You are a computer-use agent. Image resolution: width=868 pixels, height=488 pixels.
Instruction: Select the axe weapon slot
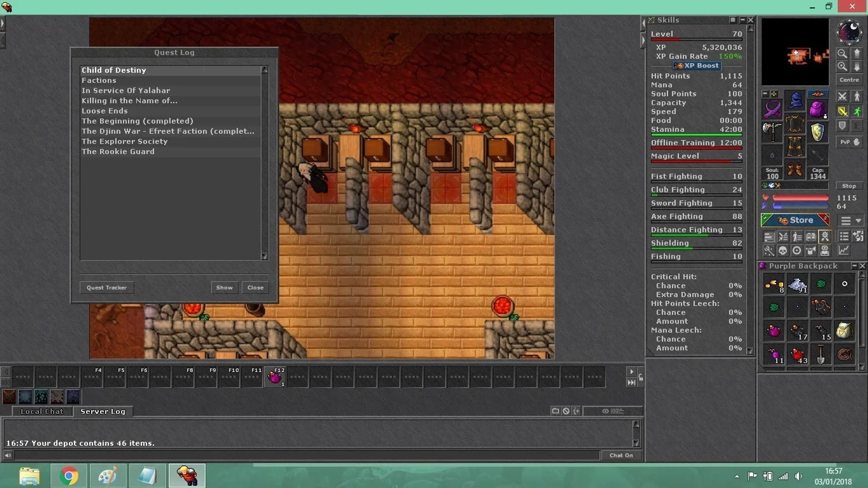coord(772,132)
